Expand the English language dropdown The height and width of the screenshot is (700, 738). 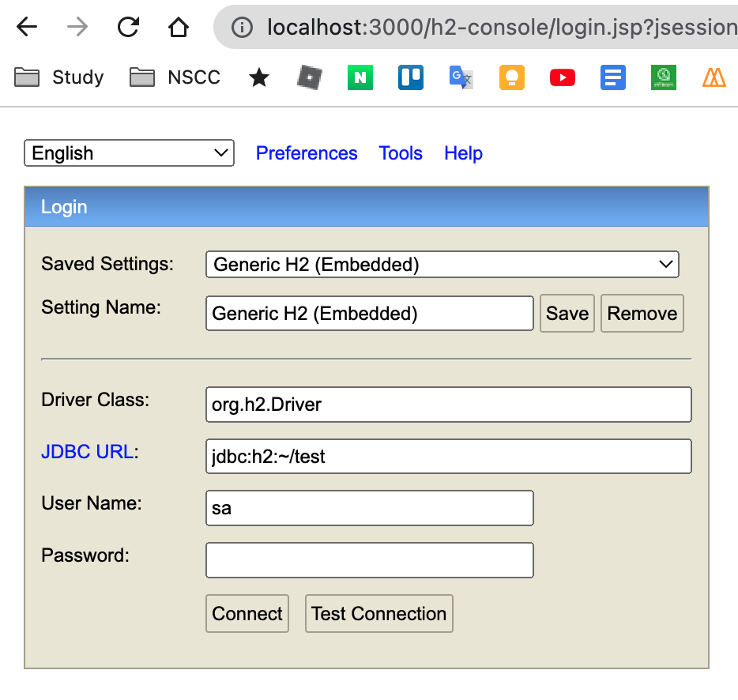[x=129, y=153]
